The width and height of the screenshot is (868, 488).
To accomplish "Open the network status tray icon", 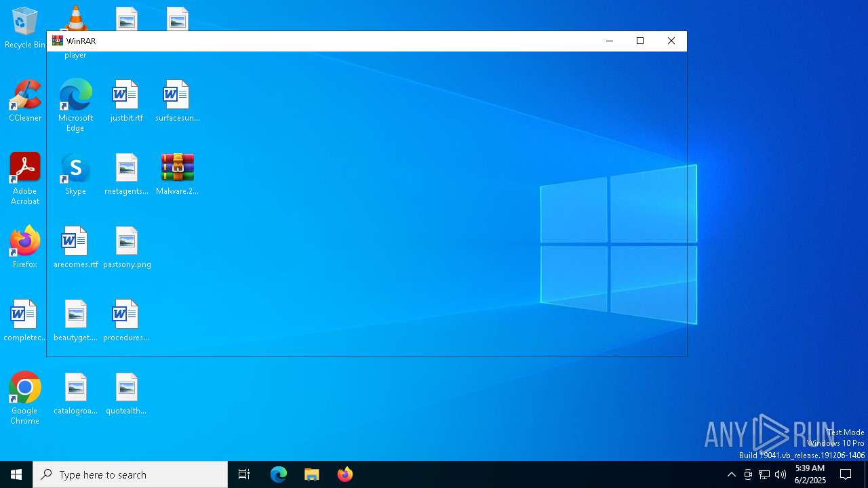I will coord(764,474).
